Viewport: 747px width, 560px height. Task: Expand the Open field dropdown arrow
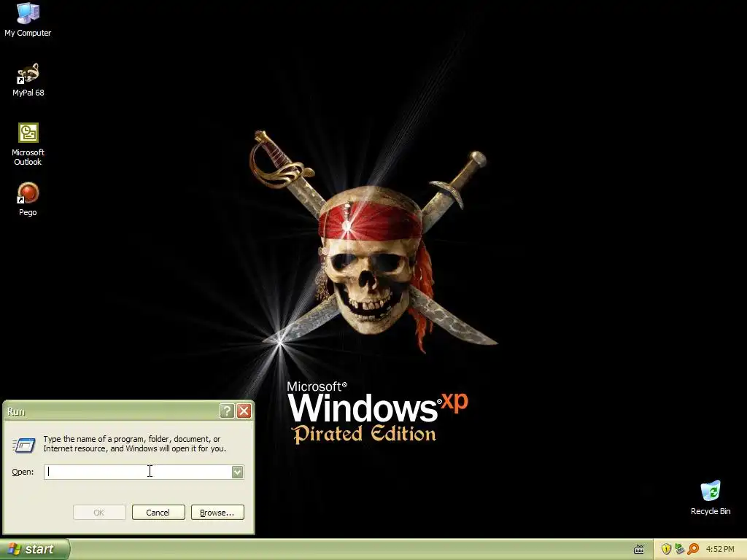pyautogui.click(x=237, y=472)
